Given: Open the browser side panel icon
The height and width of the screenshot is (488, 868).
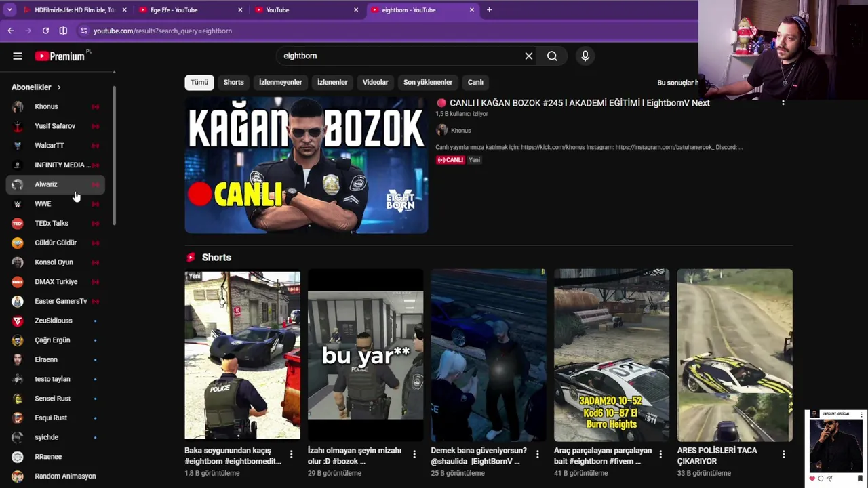Looking at the screenshot, I should pyautogui.click(x=63, y=30).
